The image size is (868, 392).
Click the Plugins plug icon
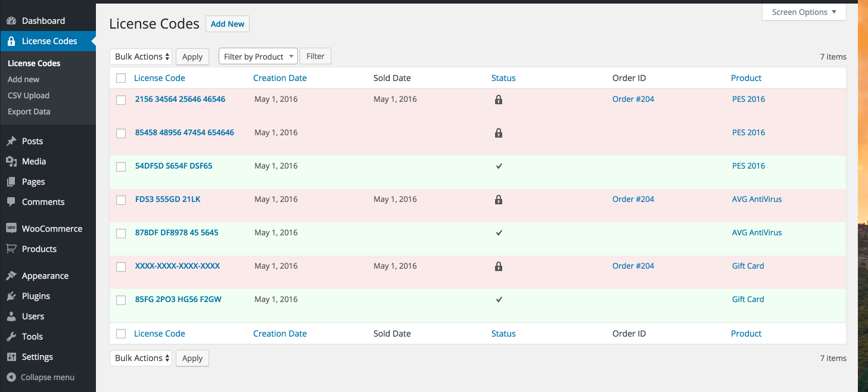click(x=11, y=296)
